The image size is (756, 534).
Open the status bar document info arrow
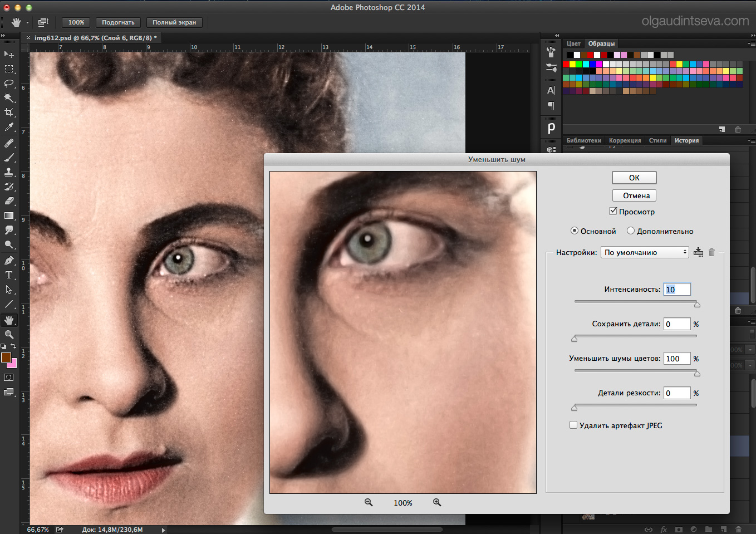point(163,530)
